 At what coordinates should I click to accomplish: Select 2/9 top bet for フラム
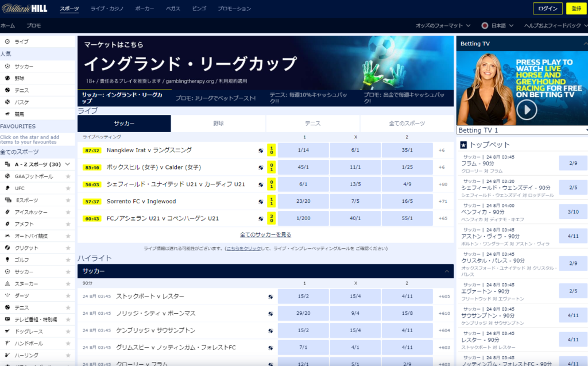tap(573, 163)
